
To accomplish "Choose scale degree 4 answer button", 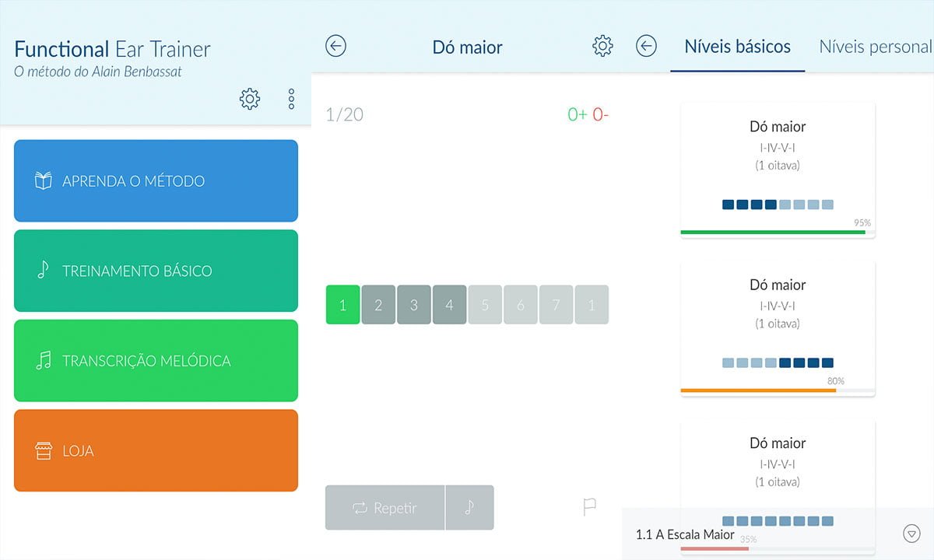I will 450,305.
